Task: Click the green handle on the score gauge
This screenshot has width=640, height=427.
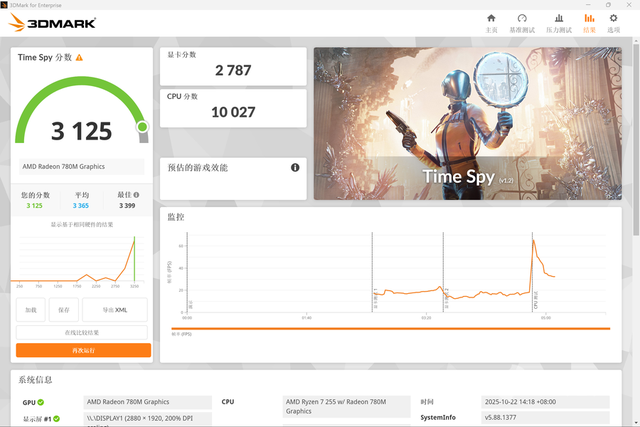Action: (x=142, y=127)
